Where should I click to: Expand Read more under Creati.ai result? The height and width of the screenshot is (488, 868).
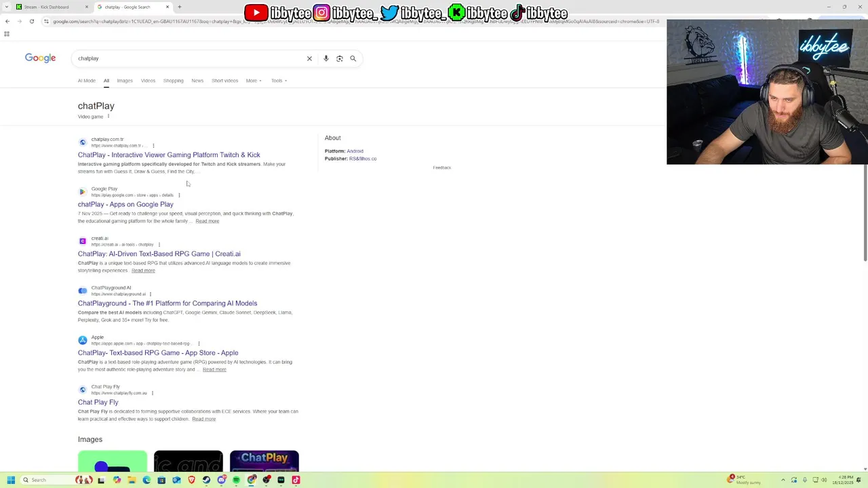(143, 270)
